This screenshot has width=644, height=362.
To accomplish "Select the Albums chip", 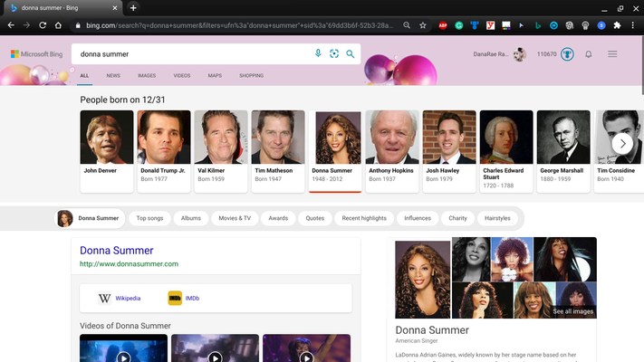I will tap(191, 218).
